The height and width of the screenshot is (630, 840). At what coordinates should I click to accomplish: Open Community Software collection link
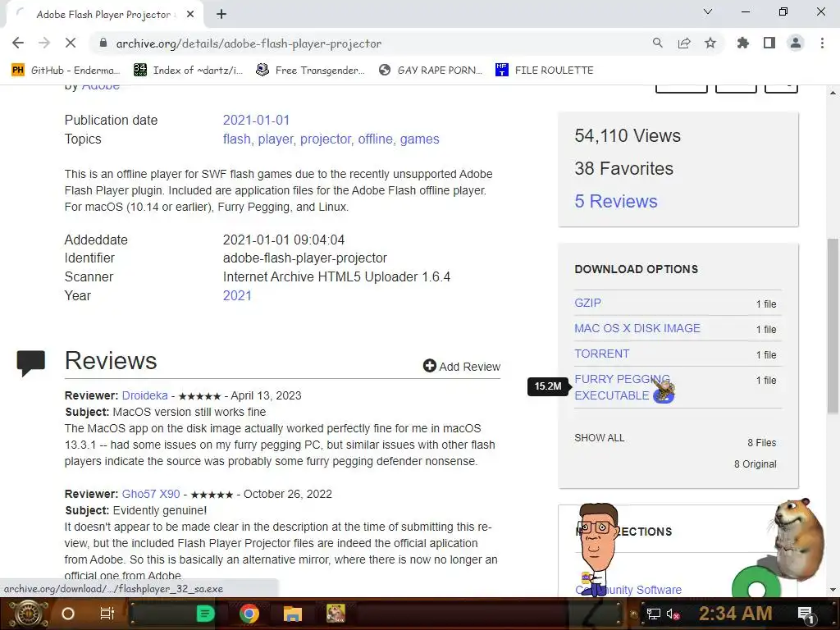[x=628, y=590]
